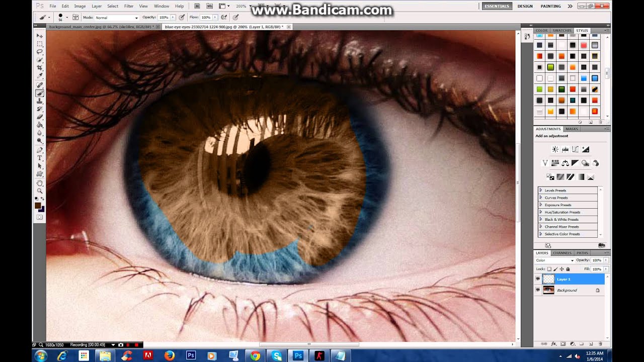Add an Exposure adjustment

(585, 149)
